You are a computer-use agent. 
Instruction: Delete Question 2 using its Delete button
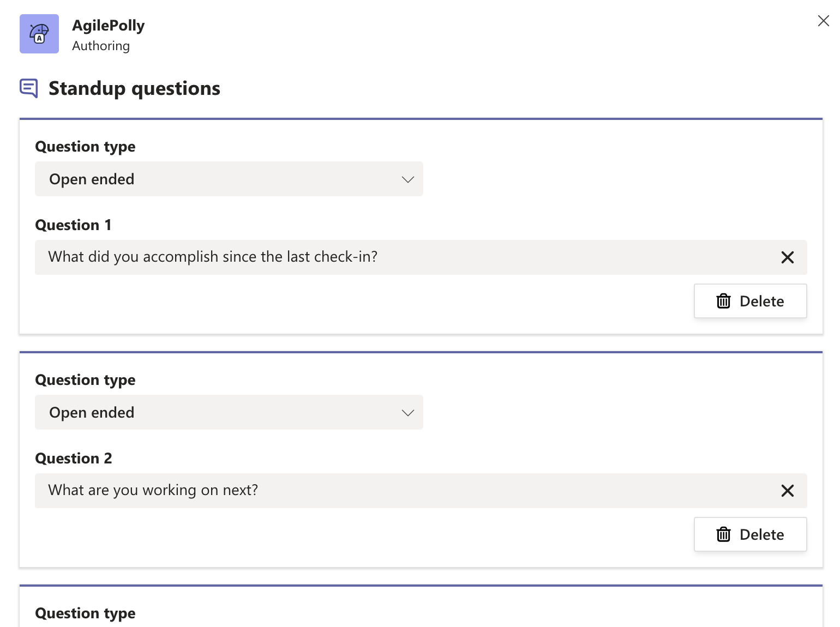coord(750,534)
